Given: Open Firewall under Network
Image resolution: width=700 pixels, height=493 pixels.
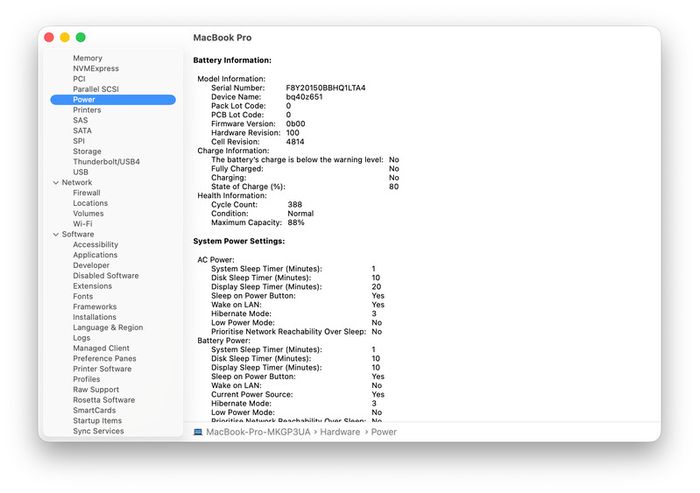Looking at the screenshot, I should click(x=87, y=193).
